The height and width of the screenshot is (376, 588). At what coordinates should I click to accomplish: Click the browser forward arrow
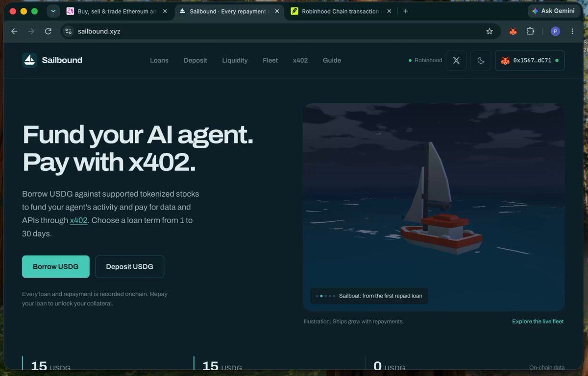(31, 31)
